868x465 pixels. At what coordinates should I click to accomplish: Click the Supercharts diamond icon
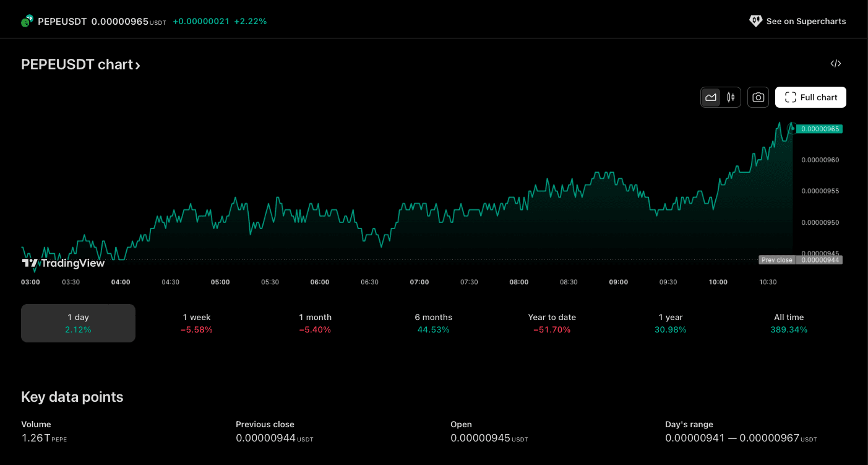coord(755,21)
